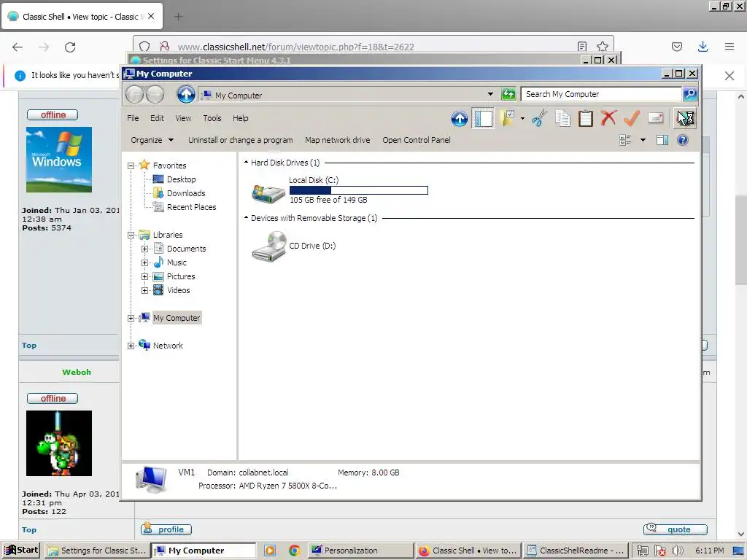This screenshot has width=747, height=560.
Task: Click the Explorer Back navigation button
Action: pyautogui.click(x=134, y=95)
